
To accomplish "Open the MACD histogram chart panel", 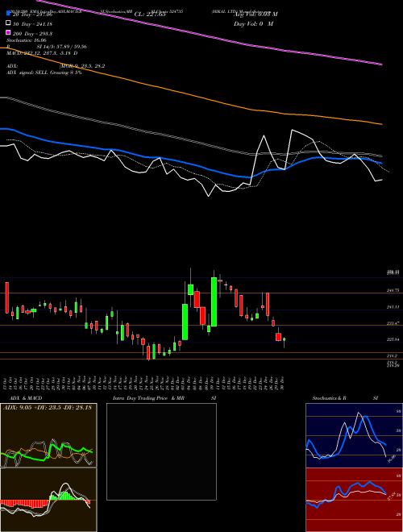I will tap(48, 500).
